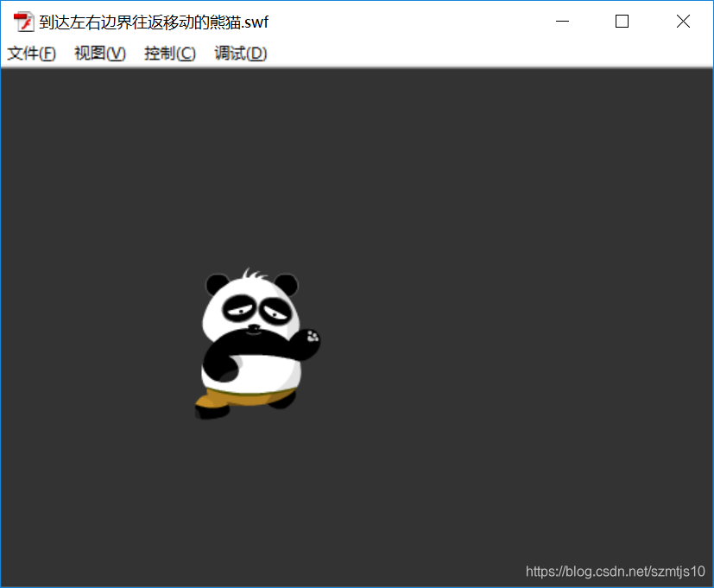Click the panda animation on stage
This screenshot has width=714, height=588.
click(x=257, y=344)
